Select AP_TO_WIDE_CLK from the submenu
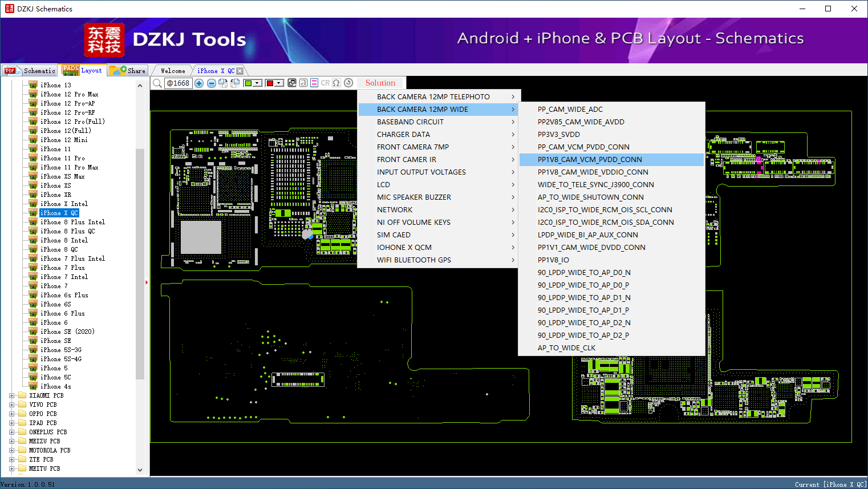 [x=612, y=347]
